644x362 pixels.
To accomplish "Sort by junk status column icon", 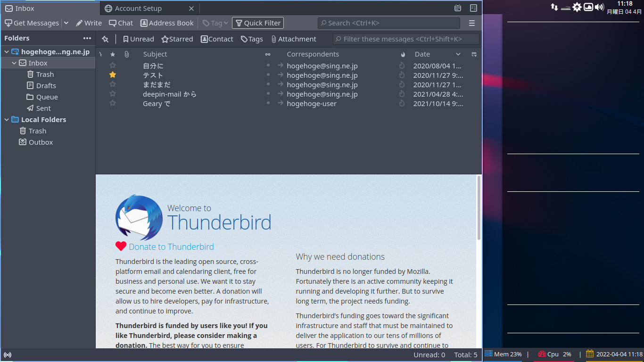I will [x=403, y=54].
